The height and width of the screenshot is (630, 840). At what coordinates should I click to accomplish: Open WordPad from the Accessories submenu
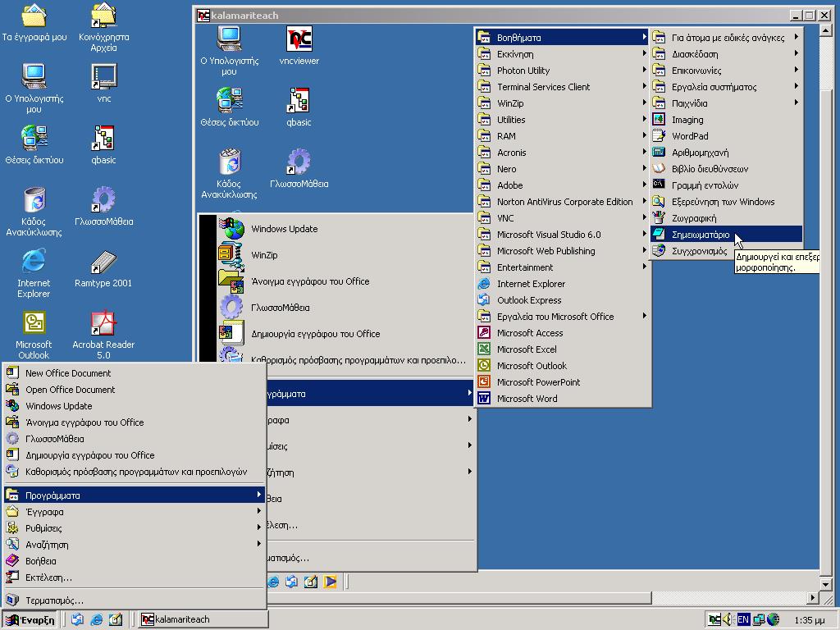point(726,136)
